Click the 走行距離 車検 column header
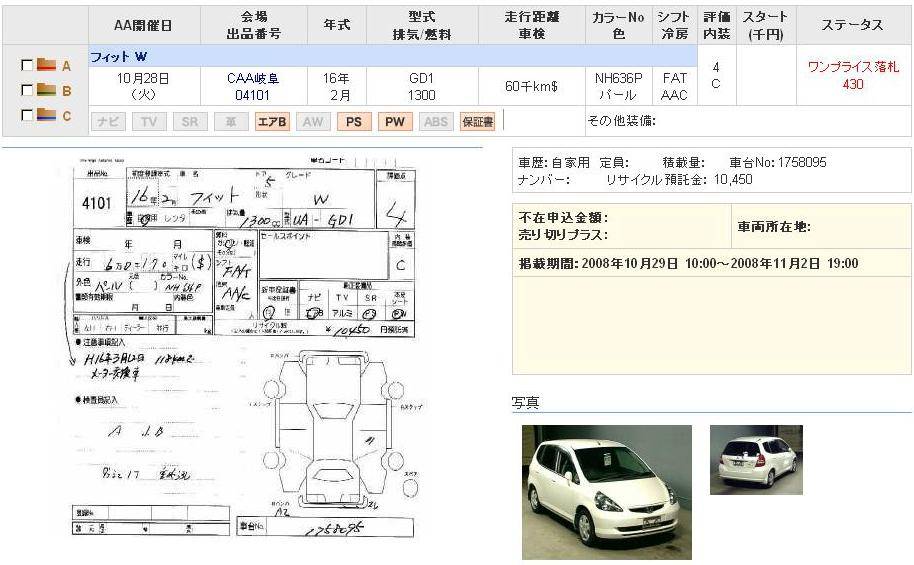This screenshot has width=914, height=565. [x=532, y=25]
